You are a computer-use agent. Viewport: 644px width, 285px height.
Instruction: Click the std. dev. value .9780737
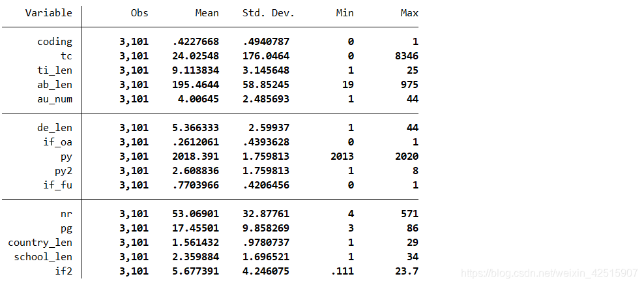266,243
